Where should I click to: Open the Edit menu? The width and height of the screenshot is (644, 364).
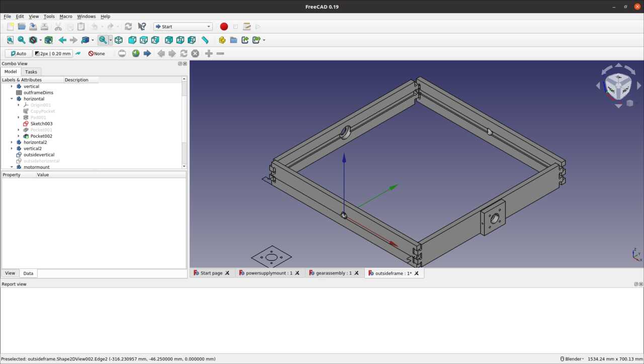pyautogui.click(x=20, y=17)
